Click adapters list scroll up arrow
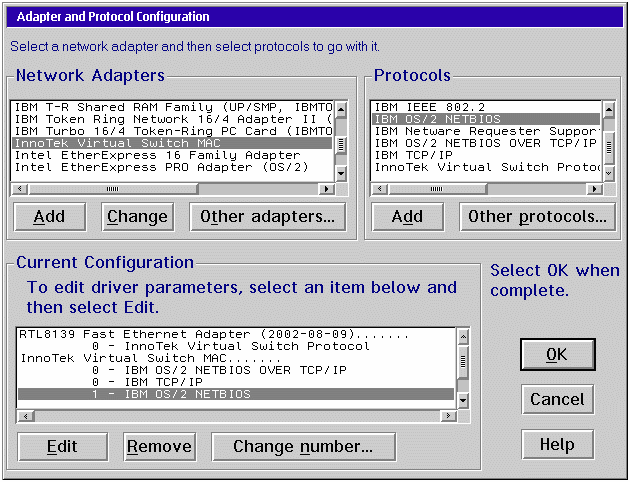The height and width of the screenshot is (482, 630). (341, 109)
